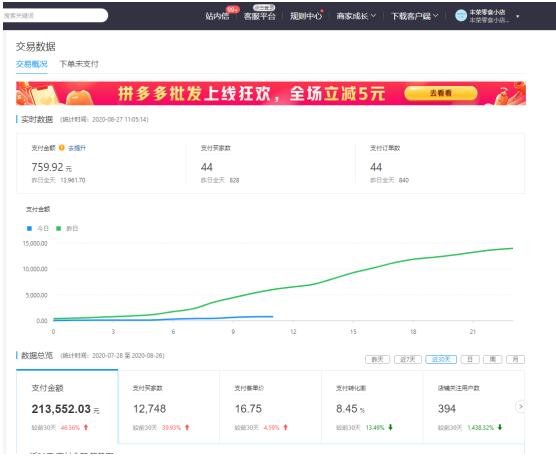Click the 去看看 button on the banner

[x=441, y=93]
